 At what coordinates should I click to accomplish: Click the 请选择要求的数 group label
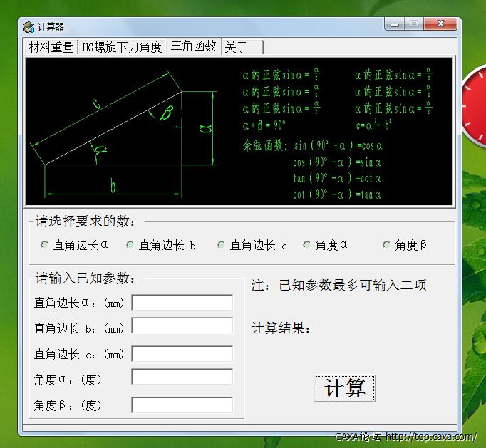86,222
